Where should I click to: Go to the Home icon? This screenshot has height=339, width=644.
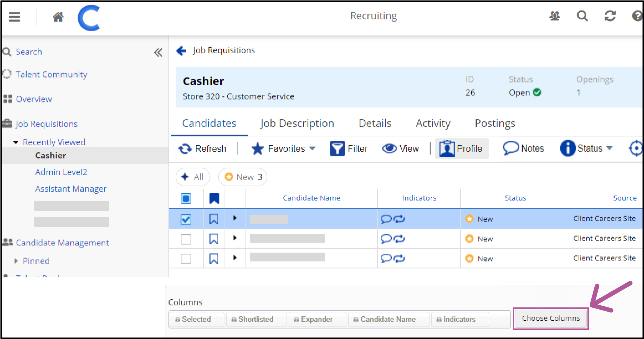58,17
